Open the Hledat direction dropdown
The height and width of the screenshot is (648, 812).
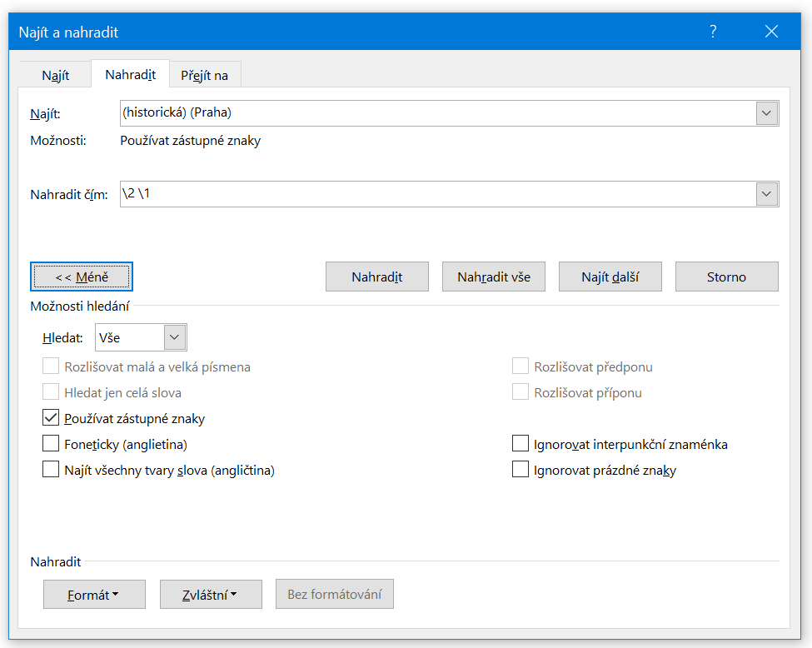[174, 337]
